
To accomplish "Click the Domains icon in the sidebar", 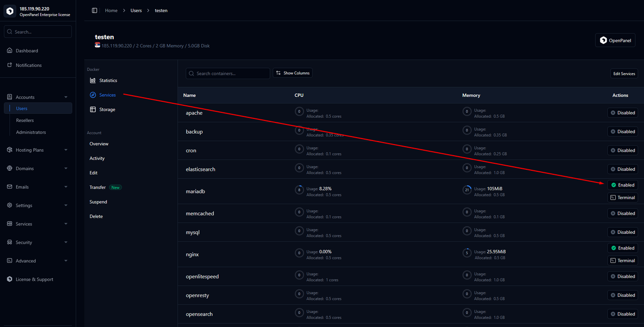I will (10, 169).
